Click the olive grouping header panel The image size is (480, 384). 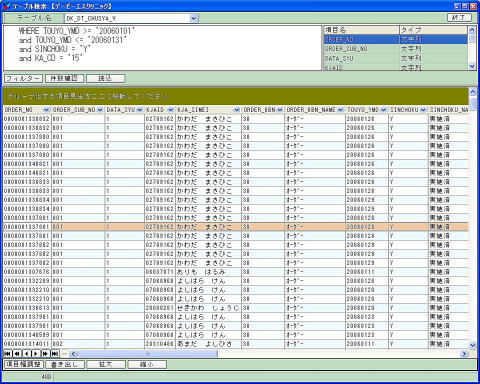click(235, 96)
